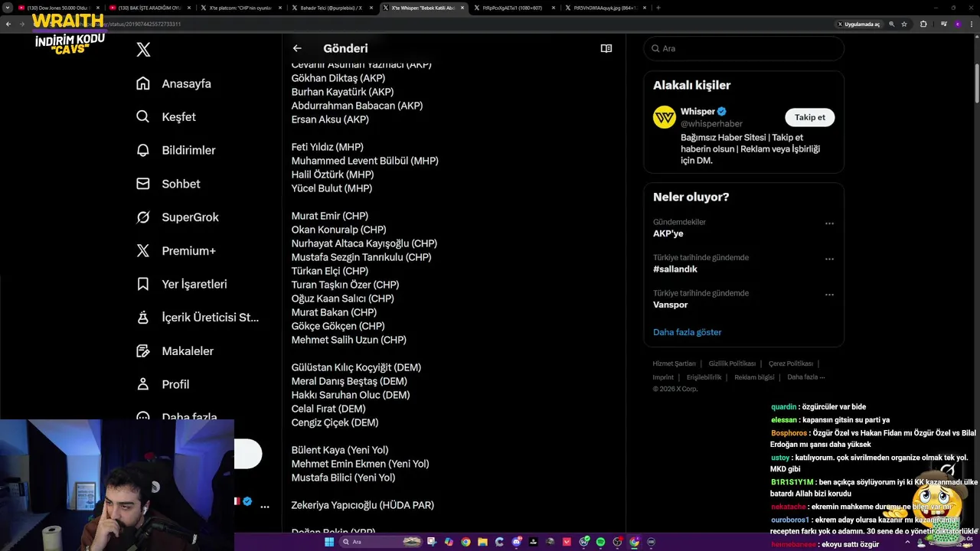
Task: Open Vanspor trending topic
Action: 670,305
